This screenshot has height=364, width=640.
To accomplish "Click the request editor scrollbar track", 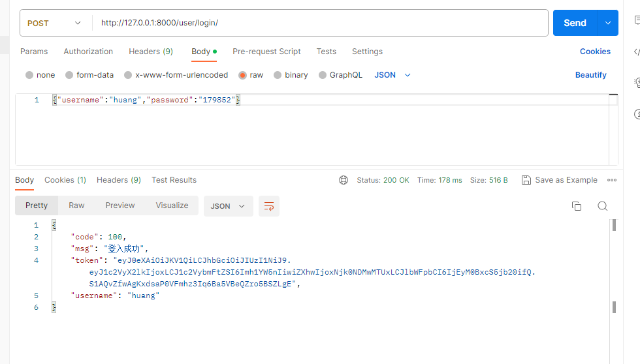I will coord(613,130).
